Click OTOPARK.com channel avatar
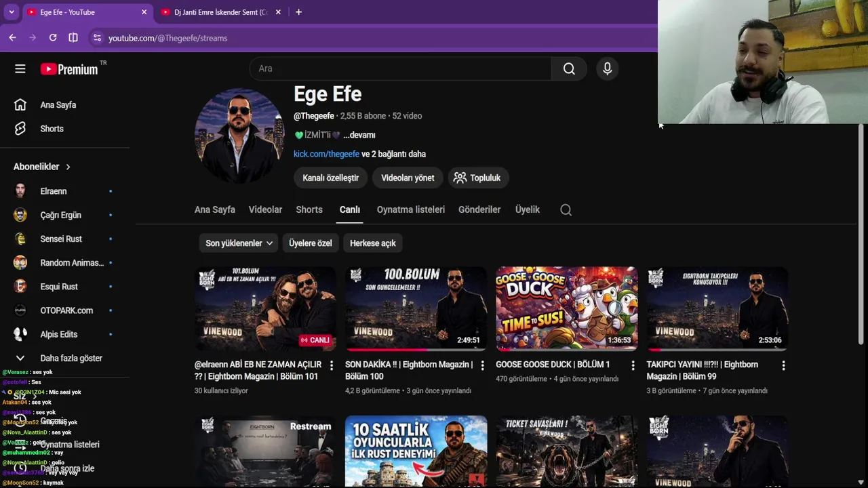This screenshot has height=488, width=868. [20, 310]
